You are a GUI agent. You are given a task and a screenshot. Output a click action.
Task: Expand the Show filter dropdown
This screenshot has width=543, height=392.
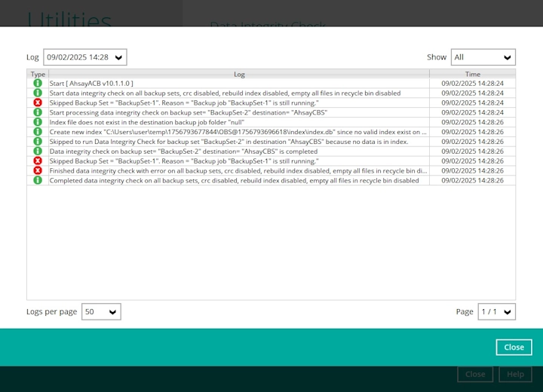(x=483, y=57)
